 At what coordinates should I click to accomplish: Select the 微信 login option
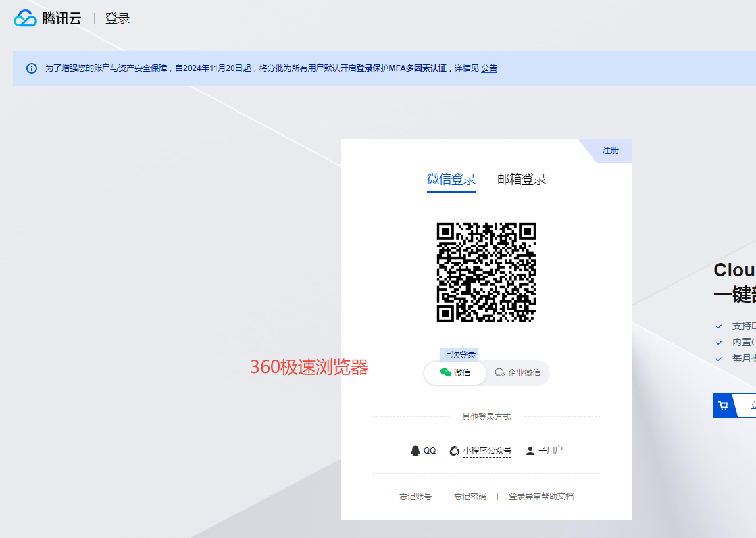(x=455, y=372)
